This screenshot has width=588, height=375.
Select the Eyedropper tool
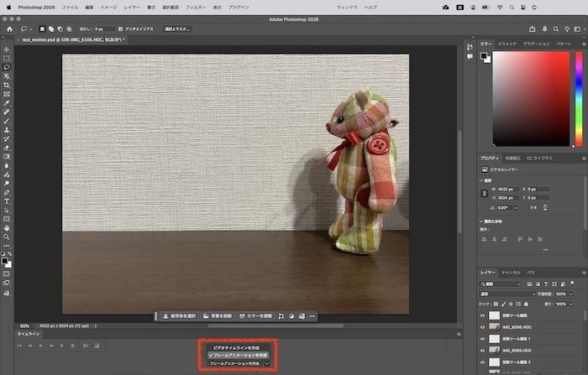pos(7,102)
